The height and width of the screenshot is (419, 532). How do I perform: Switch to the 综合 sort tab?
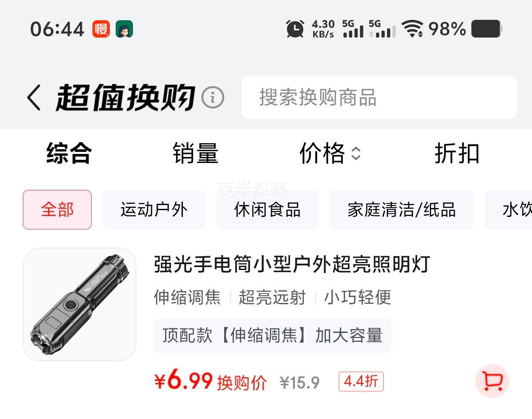coord(69,153)
